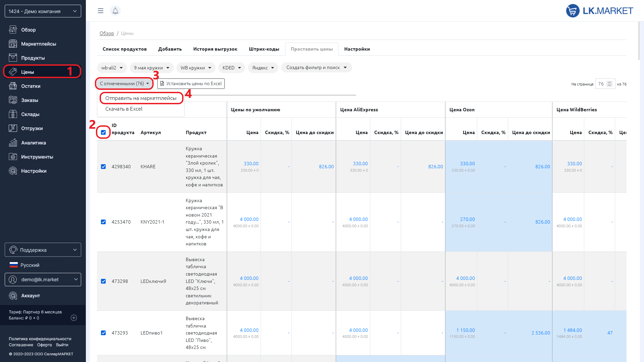Open the Цены price tag icon
The width and height of the screenshot is (644, 362).
13,72
